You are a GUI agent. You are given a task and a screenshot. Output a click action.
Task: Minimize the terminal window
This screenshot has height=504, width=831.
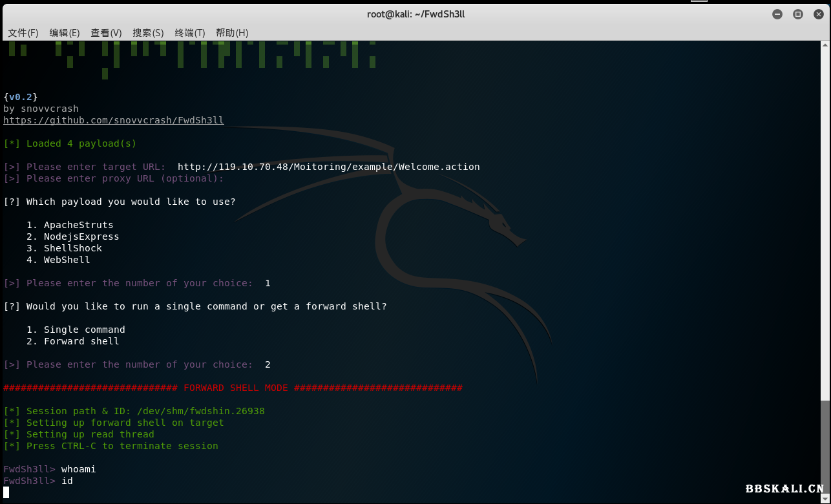pyautogui.click(x=777, y=14)
